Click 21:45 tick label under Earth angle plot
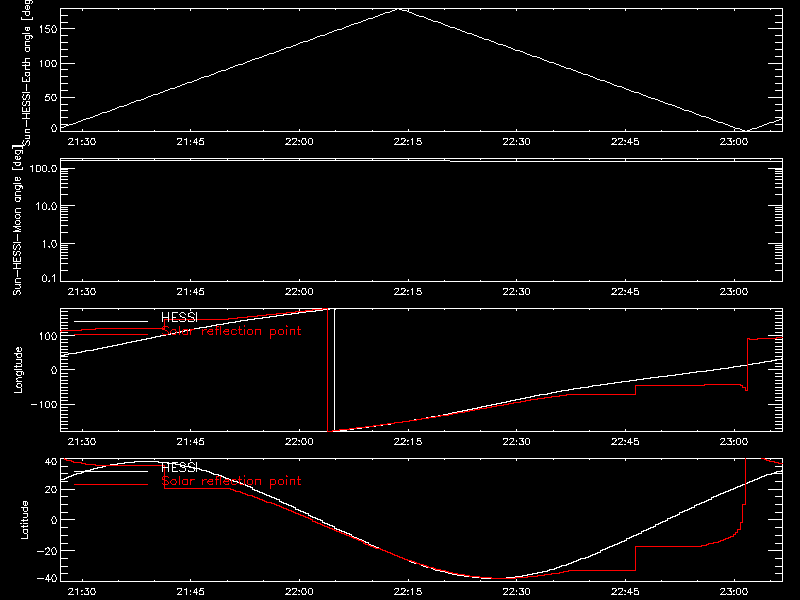The width and height of the screenshot is (800, 600). click(190, 141)
